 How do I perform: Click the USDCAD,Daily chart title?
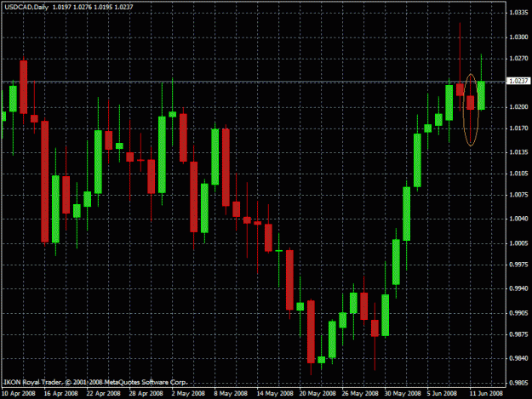click(26, 7)
